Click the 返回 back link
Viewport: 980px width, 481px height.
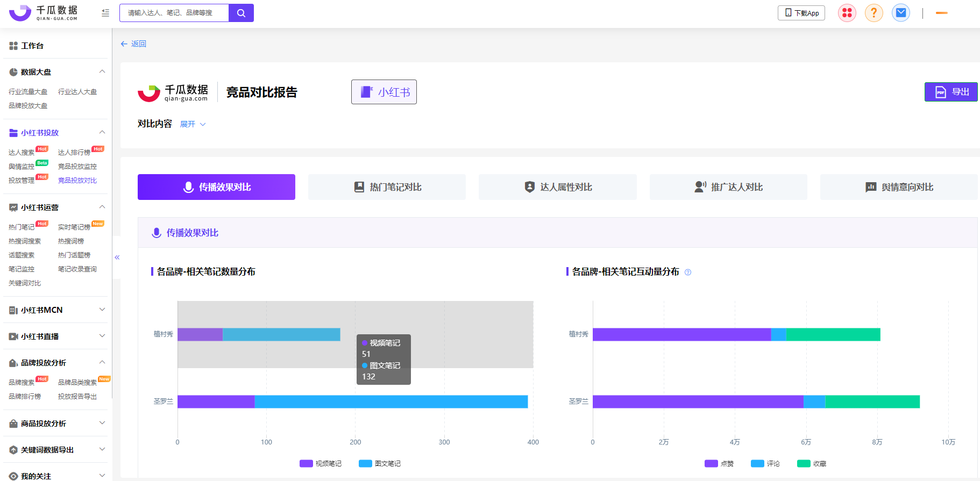[x=133, y=44]
